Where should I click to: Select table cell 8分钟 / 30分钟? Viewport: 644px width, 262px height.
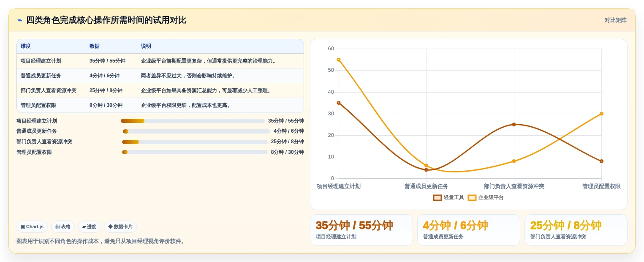[x=106, y=105]
